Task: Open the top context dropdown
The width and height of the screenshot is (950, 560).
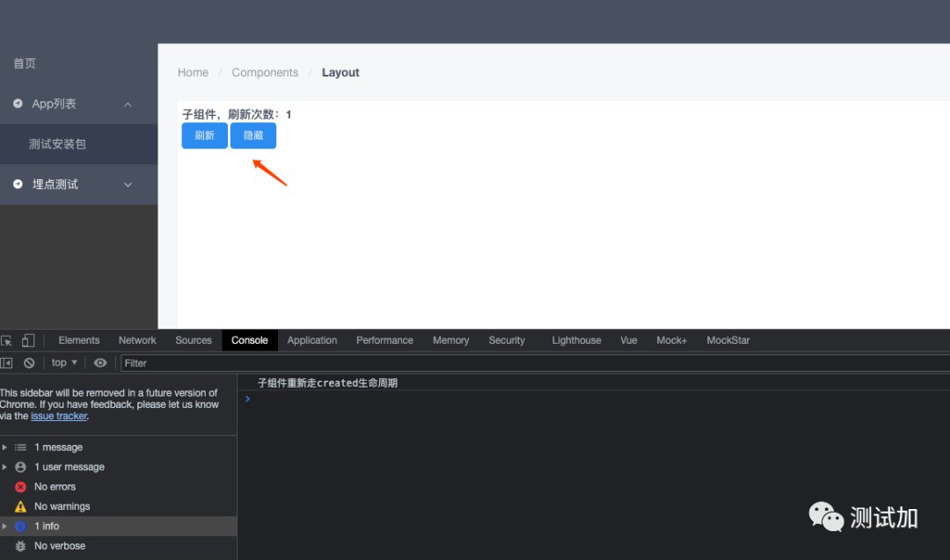Action: tap(64, 363)
